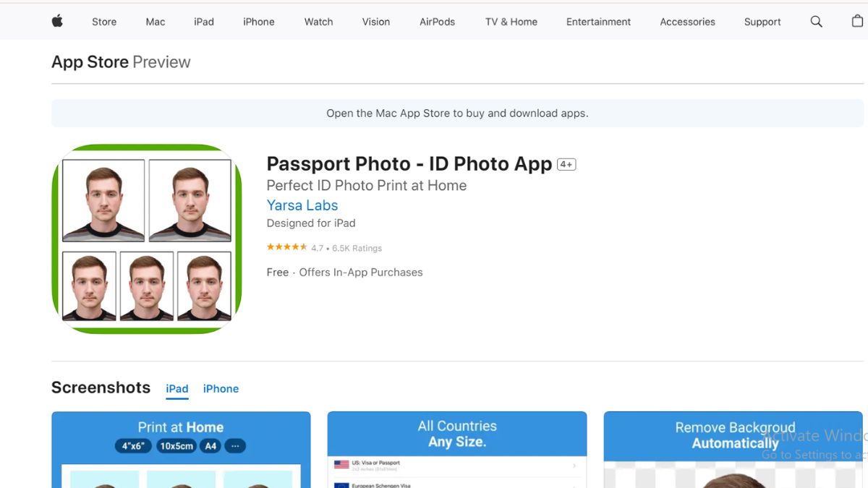Switch to the iPad screenshots tab
The image size is (868, 488).
click(176, 388)
